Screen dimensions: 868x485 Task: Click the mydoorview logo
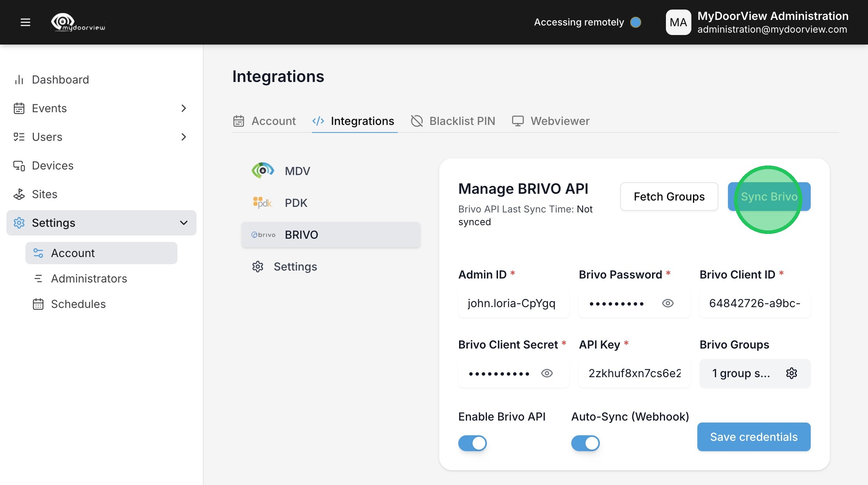tap(78, 22)
